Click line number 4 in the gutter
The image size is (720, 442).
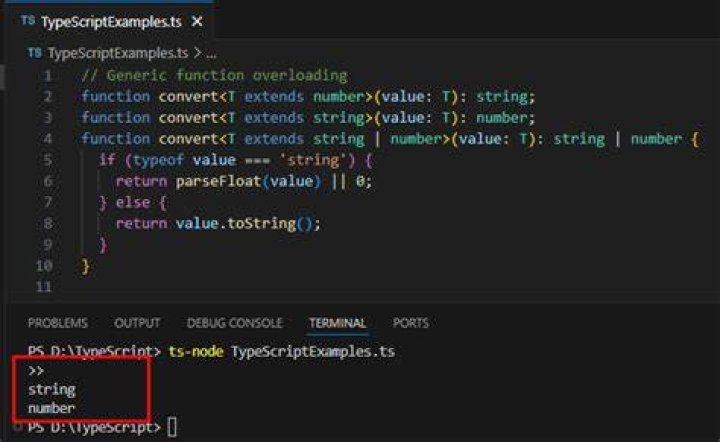pos(47,139)
